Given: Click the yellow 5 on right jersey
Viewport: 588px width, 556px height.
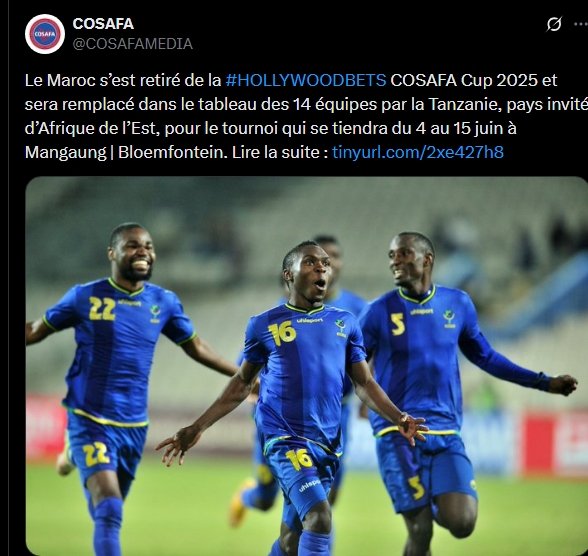Looking at the screenshot, I should click(x=398, y=324).
